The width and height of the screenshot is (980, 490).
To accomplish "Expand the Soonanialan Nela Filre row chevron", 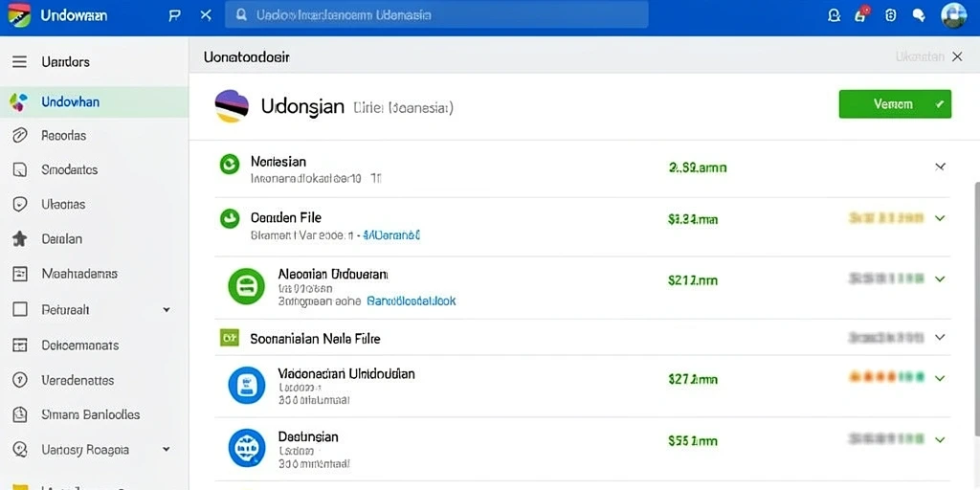I will click(940, 338).
